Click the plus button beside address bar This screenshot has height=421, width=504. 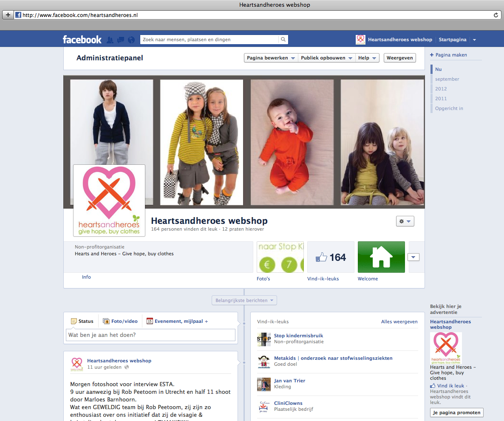(x=8, y=15)
